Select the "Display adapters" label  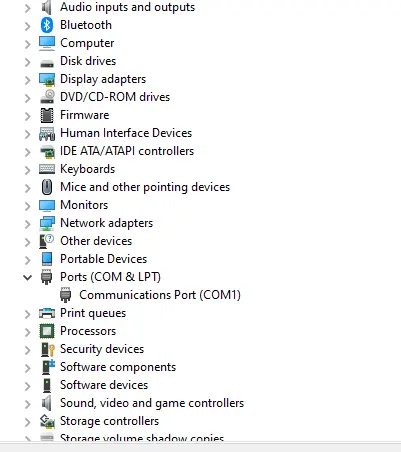[x=103, y=79]
